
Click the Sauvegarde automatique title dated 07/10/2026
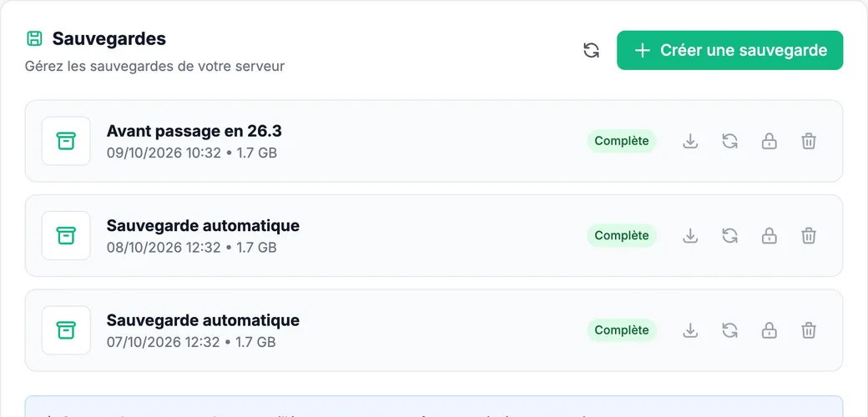coord(203,320)
